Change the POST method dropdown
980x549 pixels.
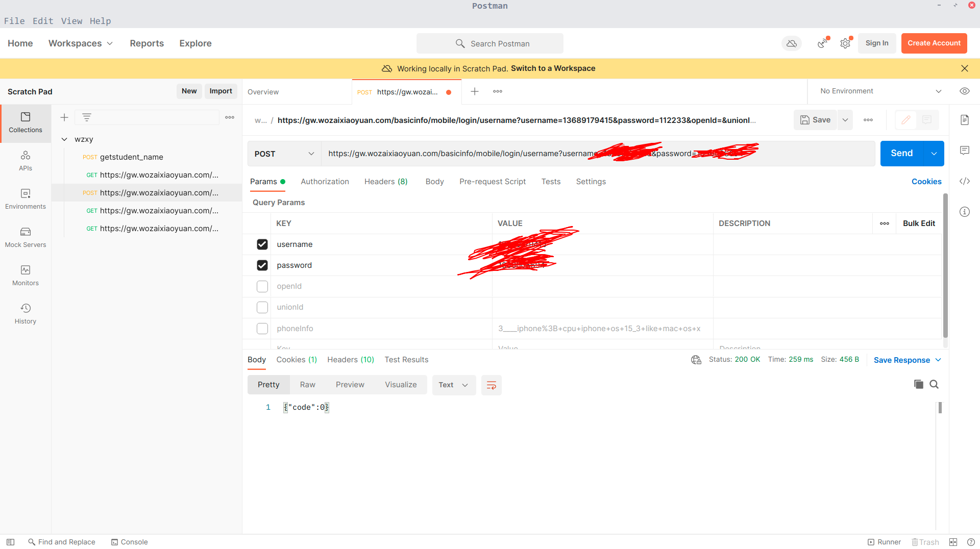tap(284, 154)
